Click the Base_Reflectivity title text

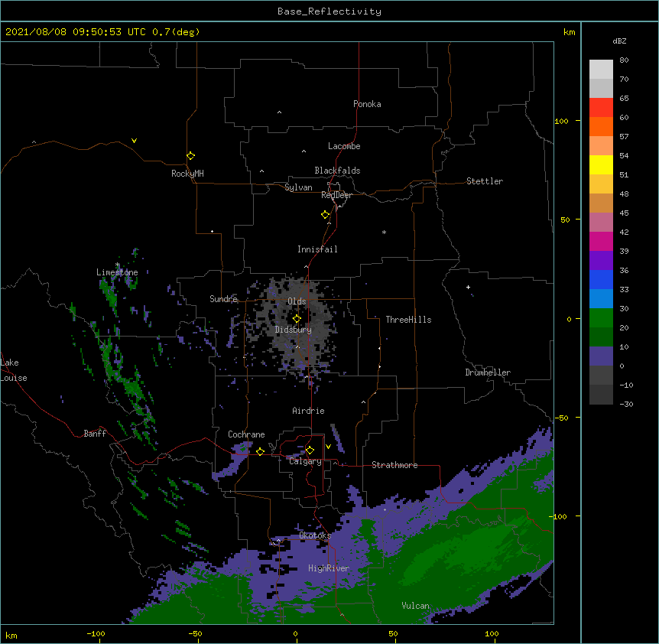(x=329, y=11)
